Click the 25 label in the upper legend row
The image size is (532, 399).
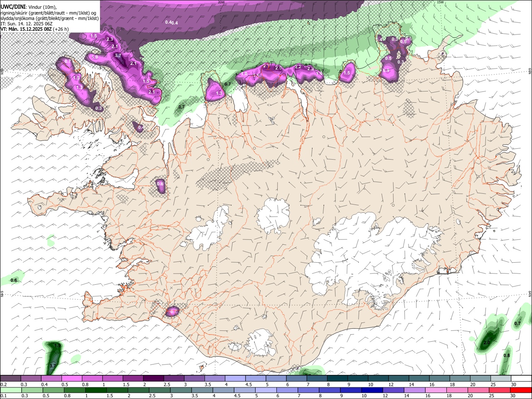click(x=493, y=385)
